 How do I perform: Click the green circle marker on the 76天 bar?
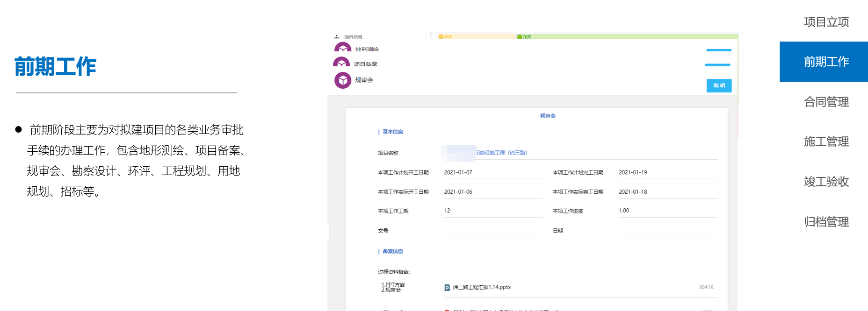(520, 37)
